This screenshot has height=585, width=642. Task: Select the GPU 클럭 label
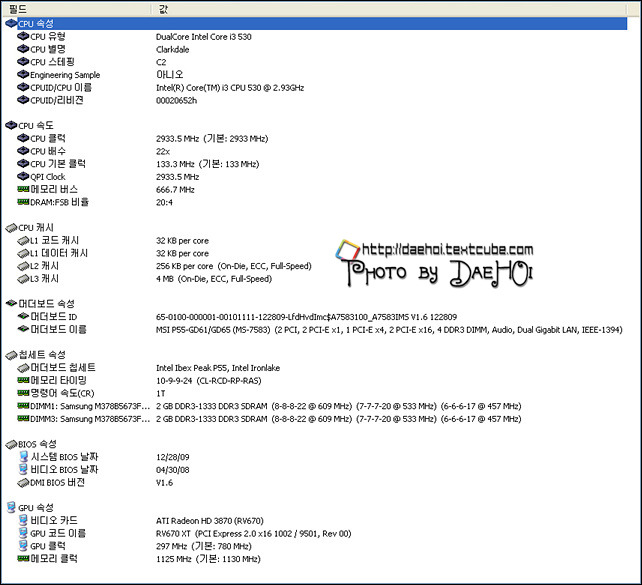47,546
